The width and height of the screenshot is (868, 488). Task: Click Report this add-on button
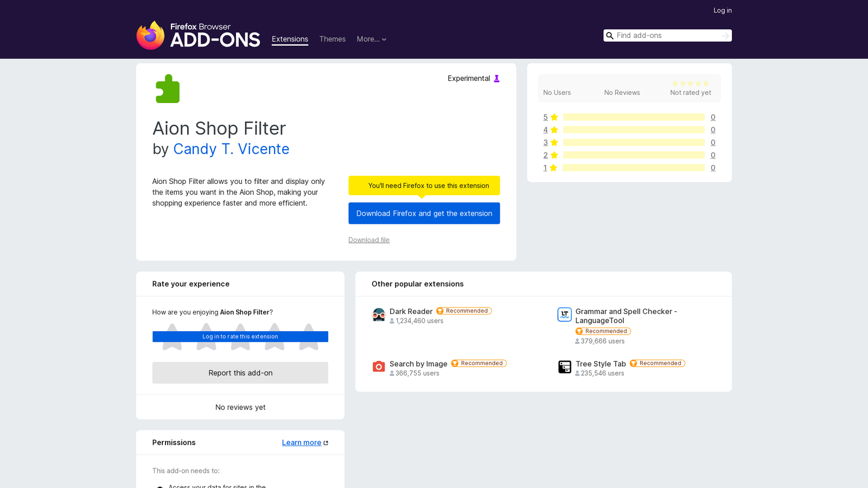(x=240, y=373)
